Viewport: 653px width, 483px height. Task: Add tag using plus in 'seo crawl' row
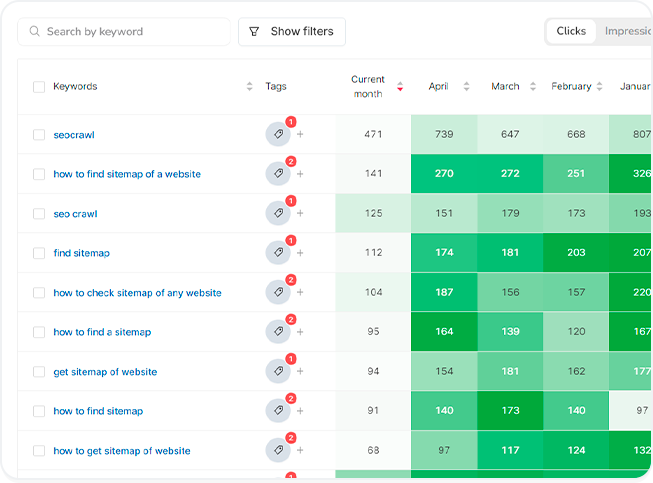[x=300, y=214]
